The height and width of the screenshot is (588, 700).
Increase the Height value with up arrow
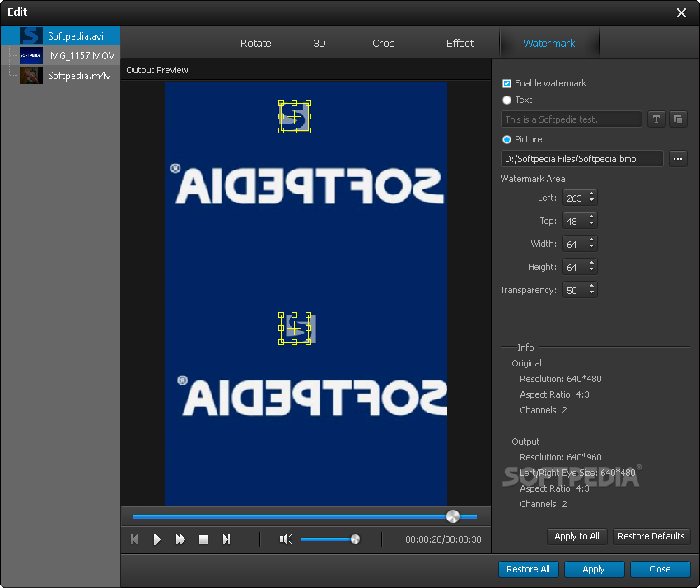tap(591, 264)
